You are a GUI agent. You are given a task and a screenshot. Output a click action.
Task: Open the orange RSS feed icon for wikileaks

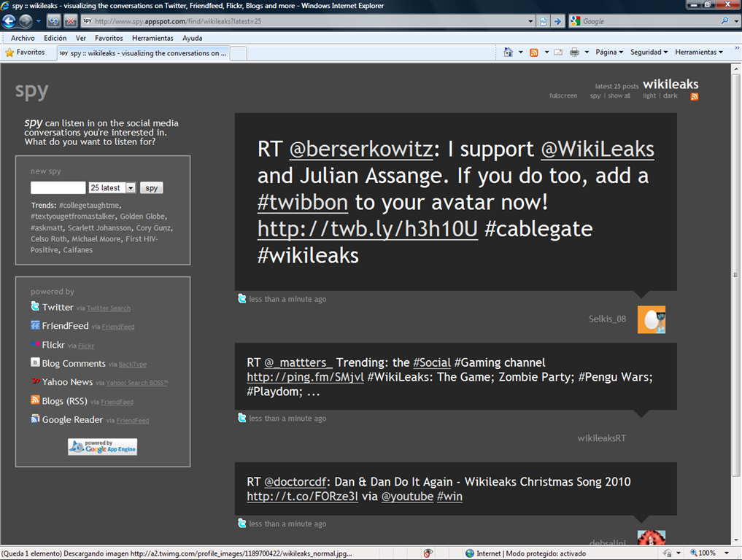(694, 97)
